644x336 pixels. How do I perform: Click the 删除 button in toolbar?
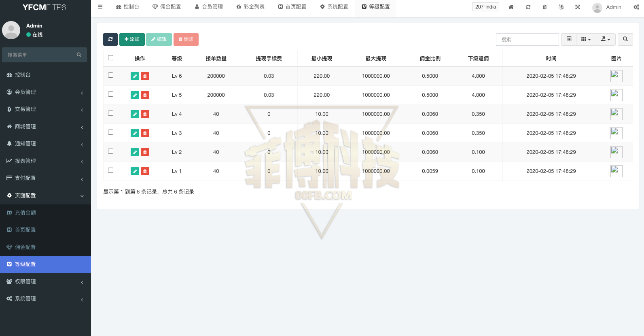point(186,39)
